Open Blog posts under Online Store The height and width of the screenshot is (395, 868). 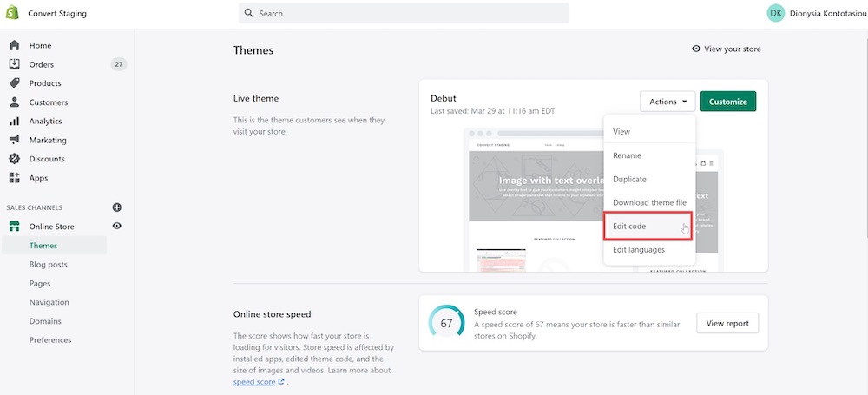(x=48, y=264)
